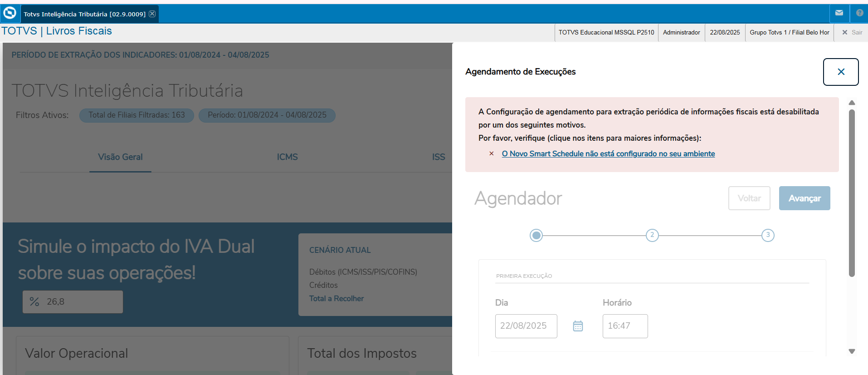
Task: Click the Total dos Impostos card title
Action: click(x=362, y=353)
